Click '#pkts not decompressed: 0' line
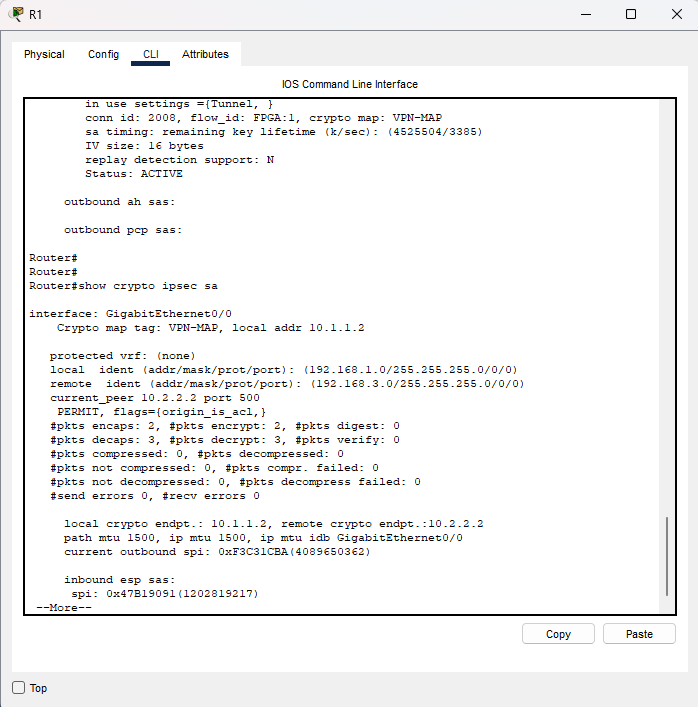698x707 pixels. coord(235,482)
